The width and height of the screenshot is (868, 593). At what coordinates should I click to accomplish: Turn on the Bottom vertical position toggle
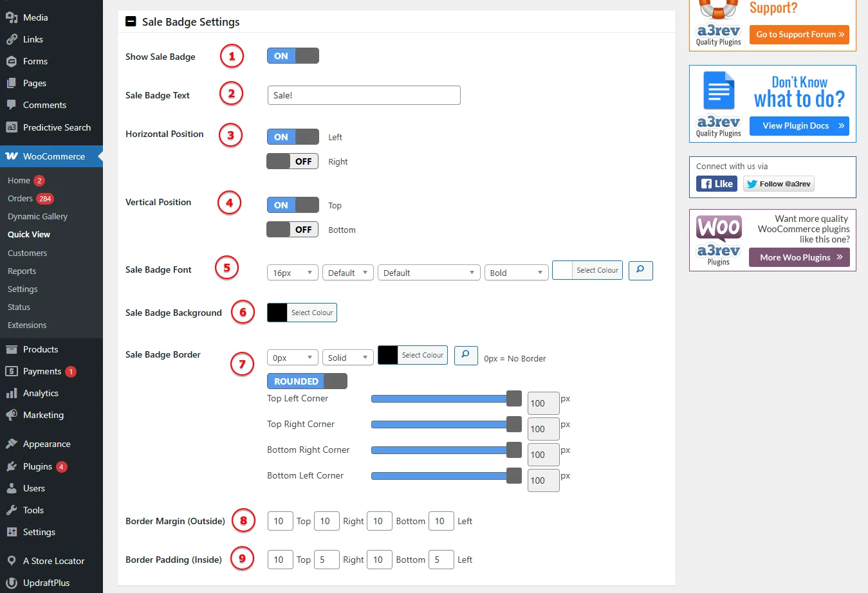[293, 230]
